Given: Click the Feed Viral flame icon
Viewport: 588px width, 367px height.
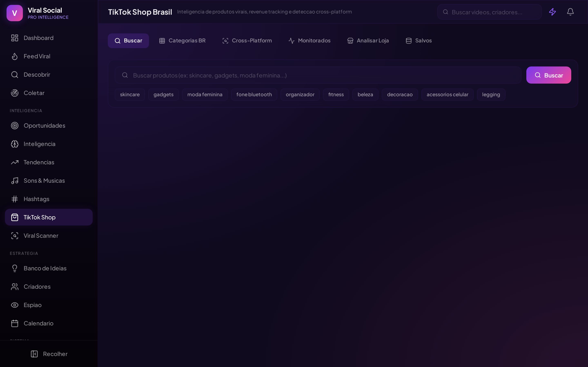Looking at the screenshot, I should point(14,56).
